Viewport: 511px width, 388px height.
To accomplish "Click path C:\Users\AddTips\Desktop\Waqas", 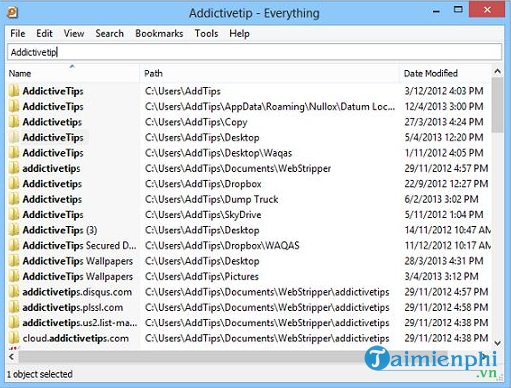I will click(218, 153).
